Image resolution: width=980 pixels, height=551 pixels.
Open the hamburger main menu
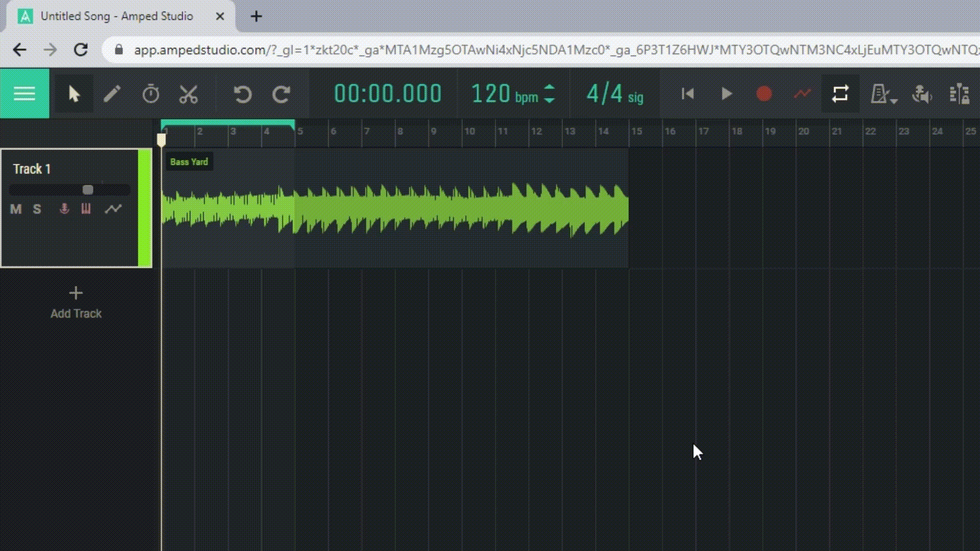(24, 93)
